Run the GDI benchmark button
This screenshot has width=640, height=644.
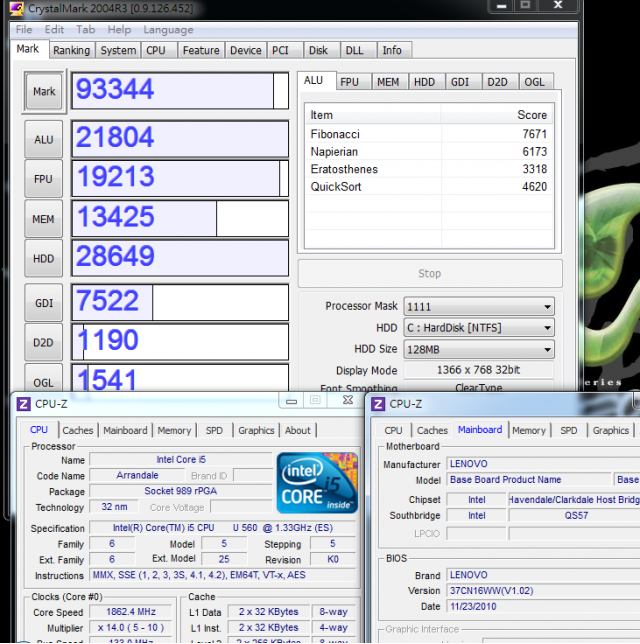click(44, 303)
